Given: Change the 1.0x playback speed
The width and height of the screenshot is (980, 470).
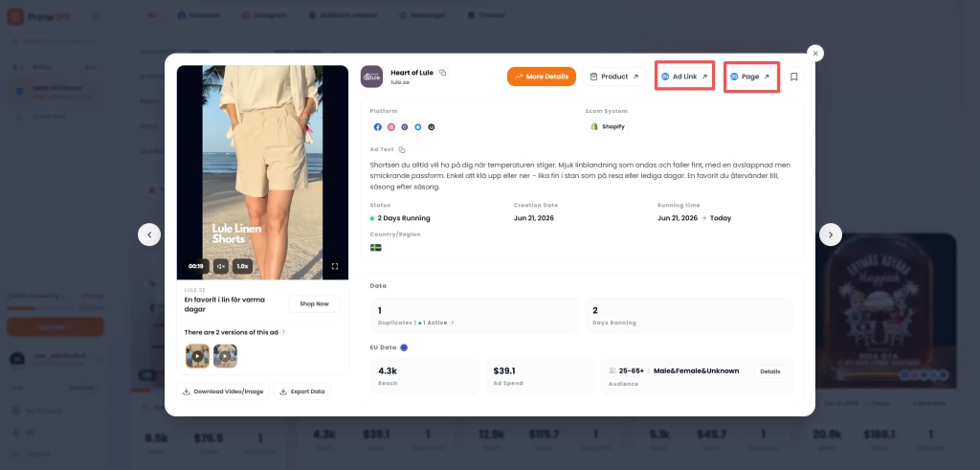Looking at the screenshot, I should (242, 266).
